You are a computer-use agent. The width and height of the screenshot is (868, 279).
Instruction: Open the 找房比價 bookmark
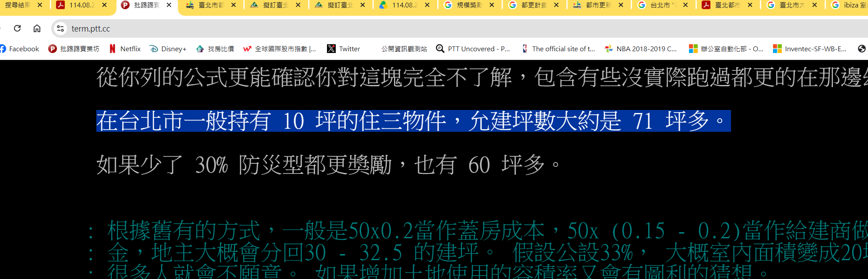[x=215, y=49]
